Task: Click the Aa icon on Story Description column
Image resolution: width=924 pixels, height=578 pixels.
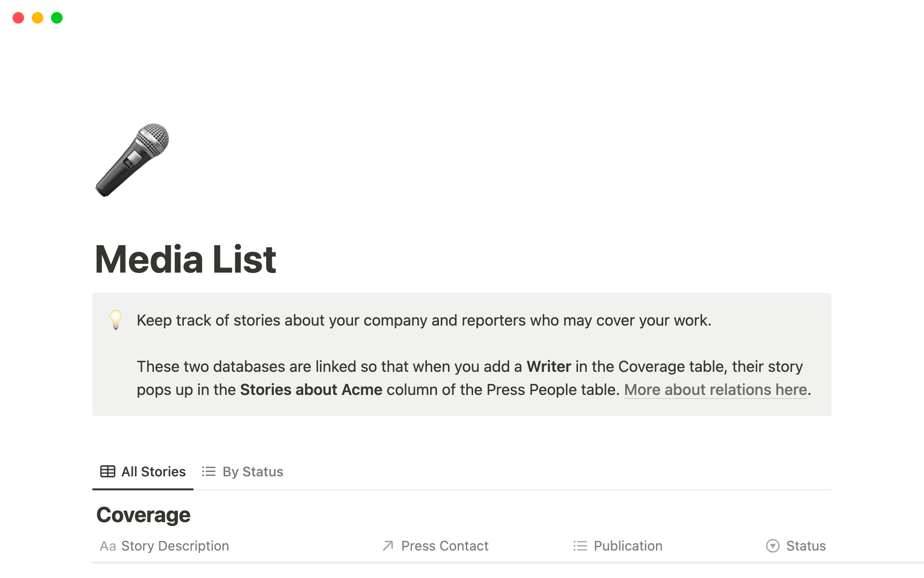Action: (x=107, y=546)
